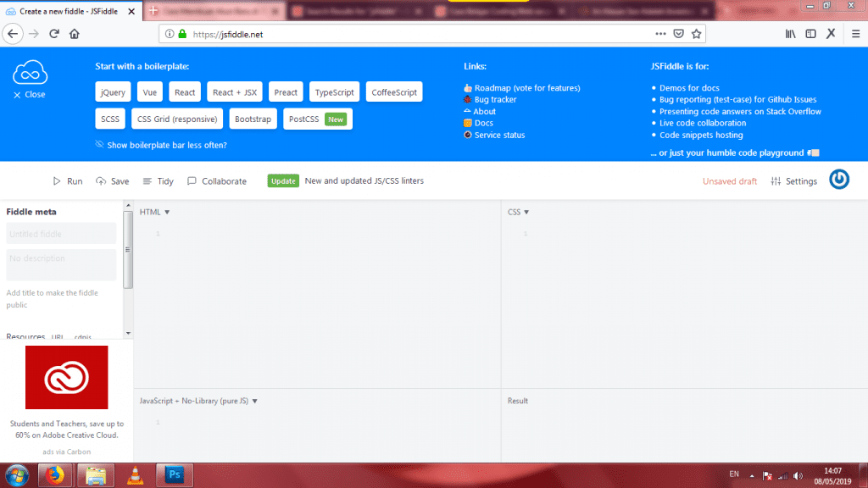The height and width of the screenshot is (488, 868).
Task: Bookmark this page with star icon
Action: click(697, 34)
